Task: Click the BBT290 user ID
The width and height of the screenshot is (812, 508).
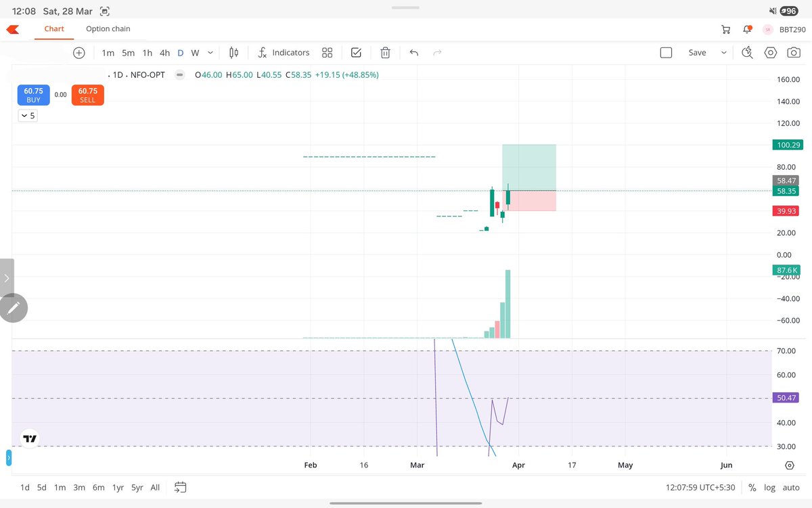Action: point(792,29)
